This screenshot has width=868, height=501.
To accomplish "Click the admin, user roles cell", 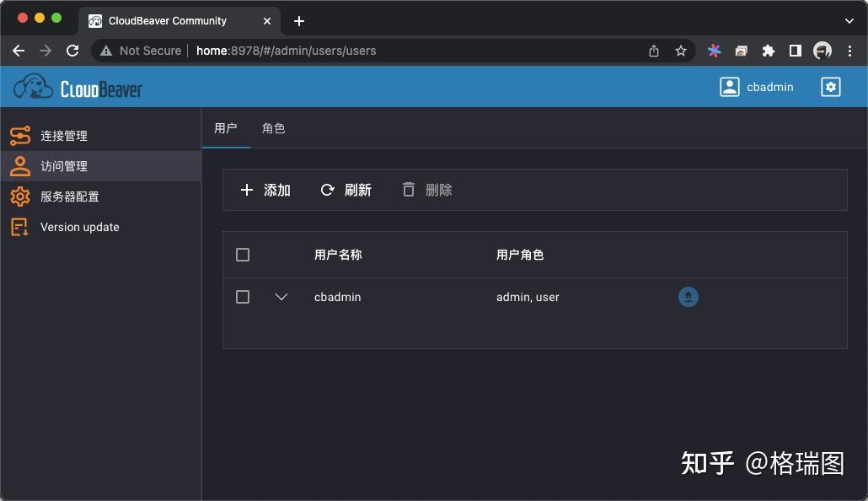I will coord(528,297).
